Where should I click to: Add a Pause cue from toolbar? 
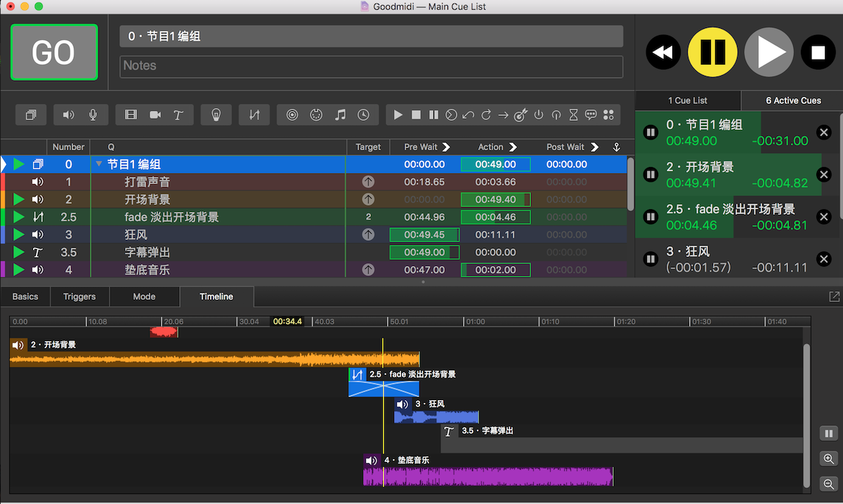[x=433, y=114]
